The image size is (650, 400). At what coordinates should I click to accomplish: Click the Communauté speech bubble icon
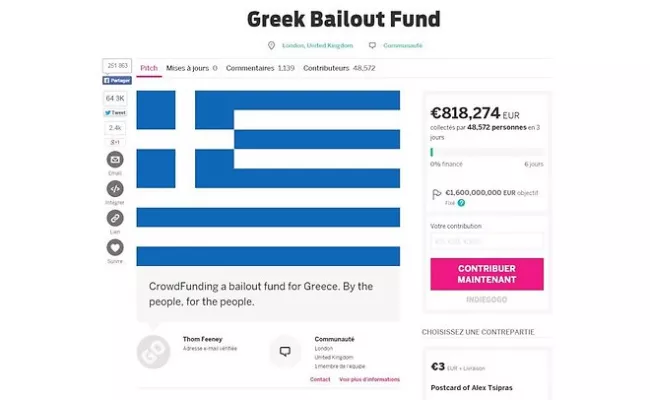coord(285,351)
